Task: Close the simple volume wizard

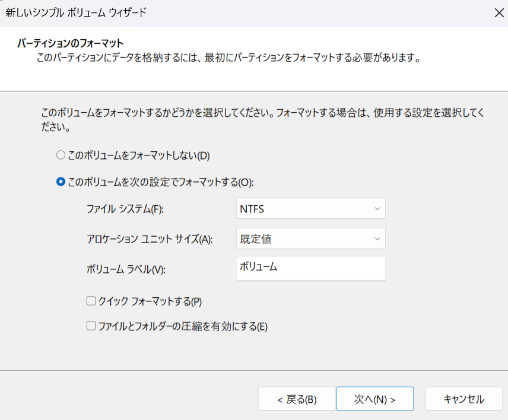Action: [499, 12]
